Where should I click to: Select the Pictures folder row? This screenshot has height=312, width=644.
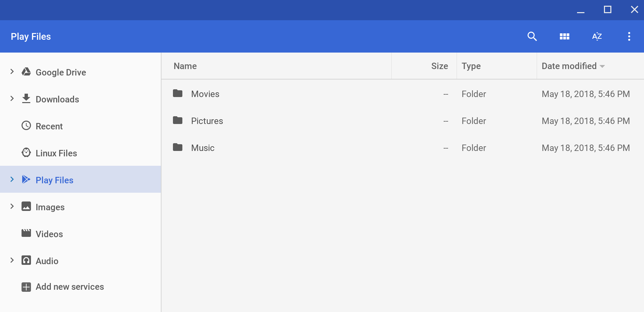[x=403, y=121]
